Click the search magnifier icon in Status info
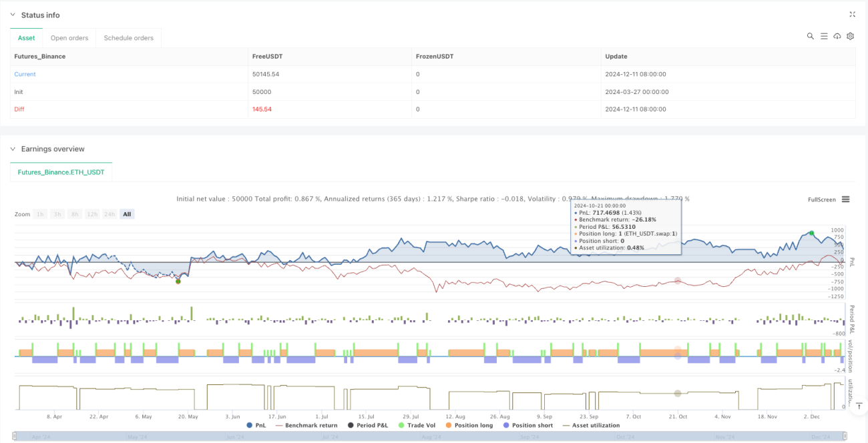 point(810,36)
